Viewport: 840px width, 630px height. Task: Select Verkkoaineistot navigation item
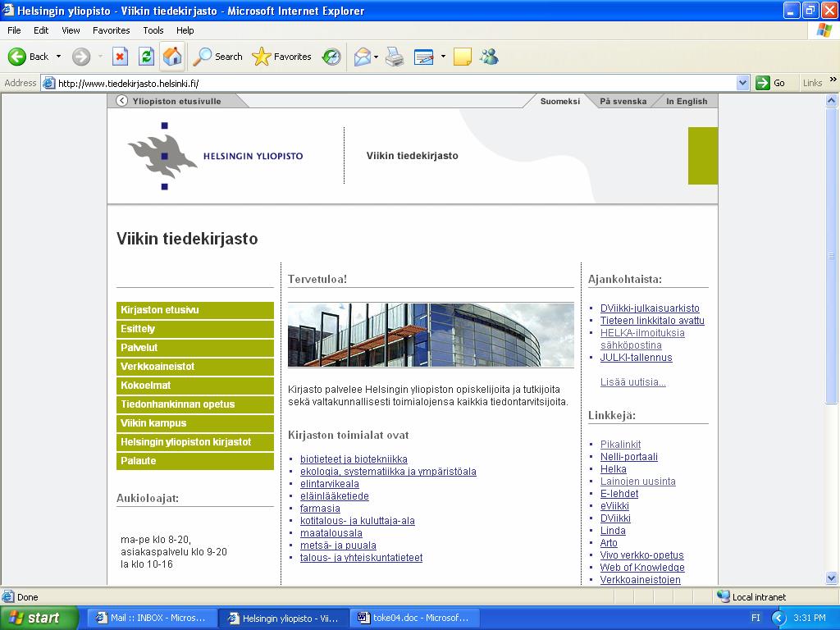[195, 367]
